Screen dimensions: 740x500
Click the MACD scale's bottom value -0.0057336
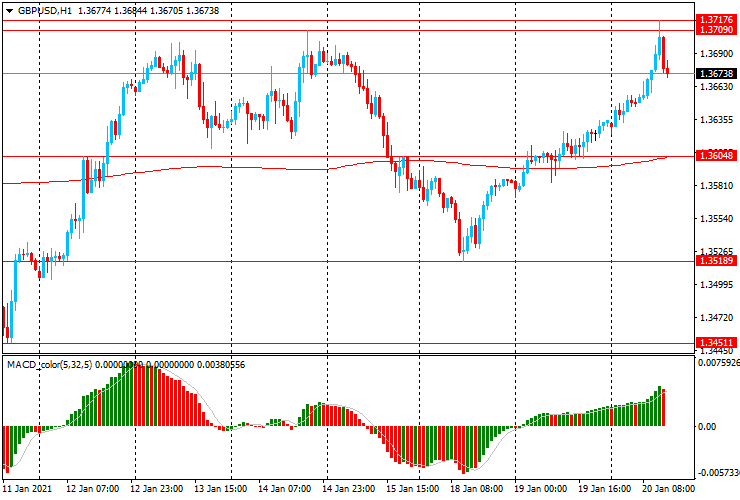(x=718, y=473)
